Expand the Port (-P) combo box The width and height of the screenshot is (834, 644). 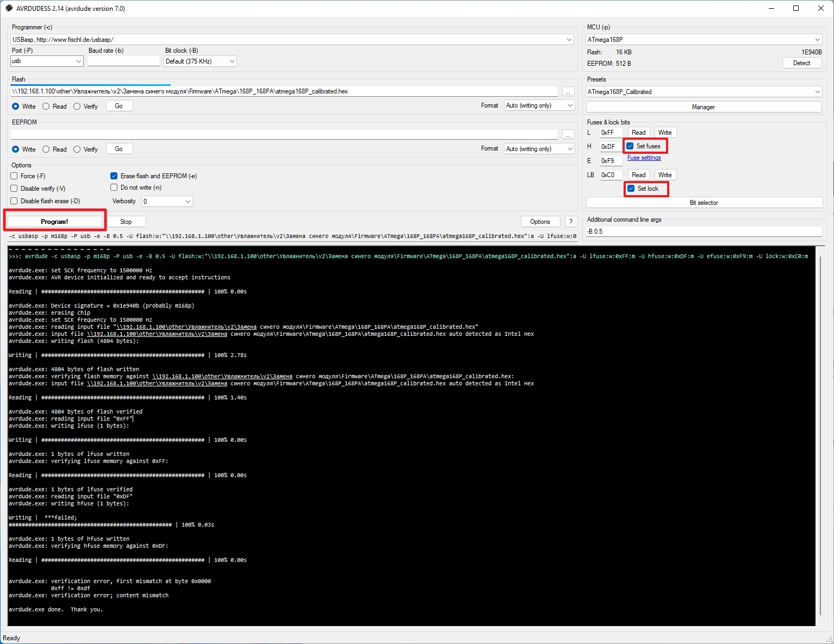47,61
